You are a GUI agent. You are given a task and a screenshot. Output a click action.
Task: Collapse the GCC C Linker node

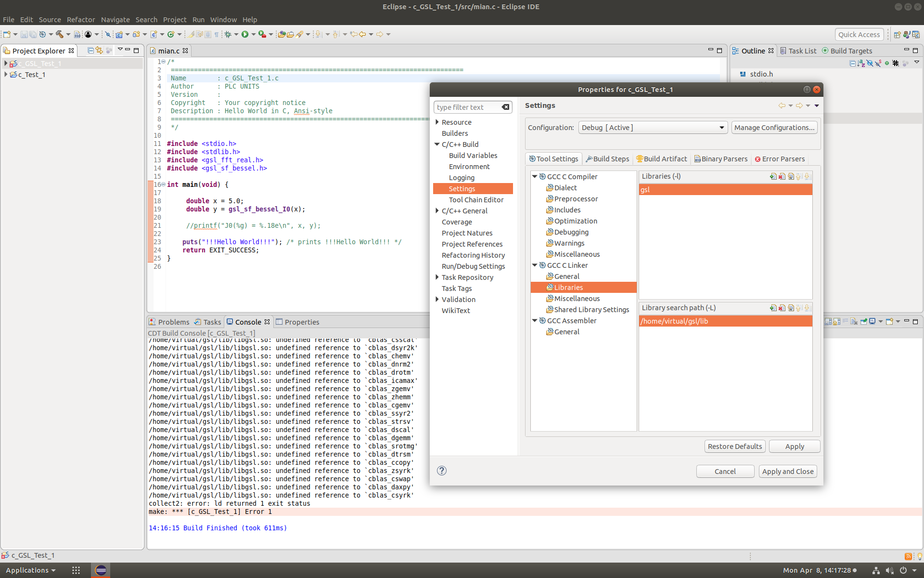point(535,265)
